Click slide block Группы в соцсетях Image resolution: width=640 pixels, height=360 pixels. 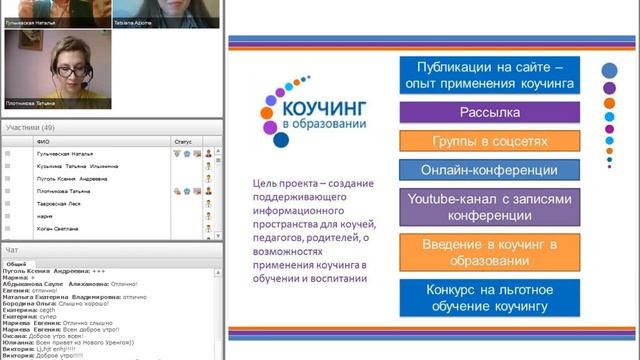click(489, 141)
